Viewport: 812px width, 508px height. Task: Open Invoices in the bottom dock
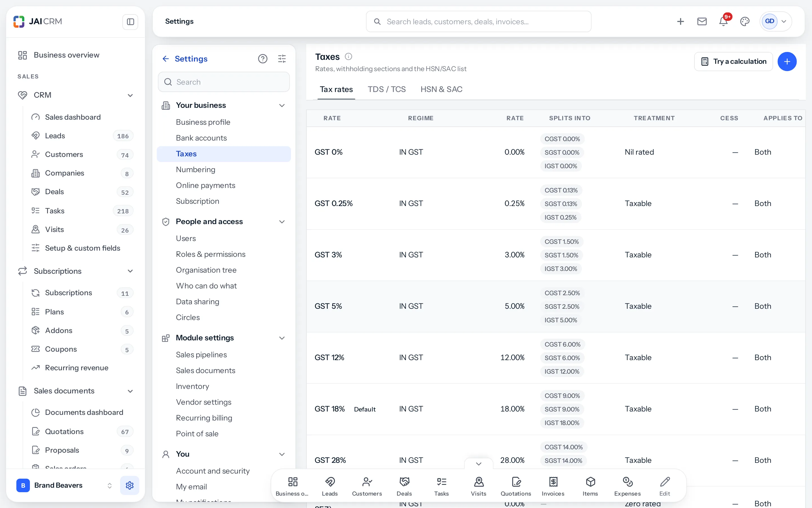tap(553, 486)
